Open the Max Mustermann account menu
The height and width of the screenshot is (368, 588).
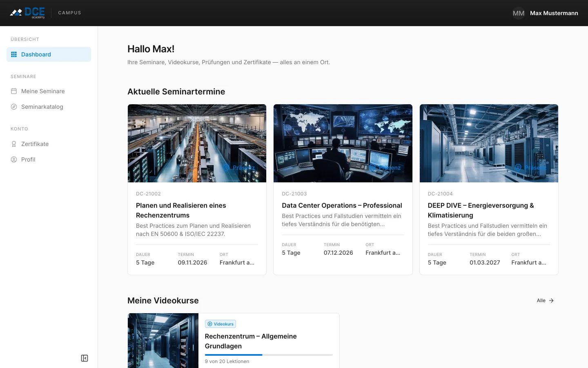[x=554, y=13]
